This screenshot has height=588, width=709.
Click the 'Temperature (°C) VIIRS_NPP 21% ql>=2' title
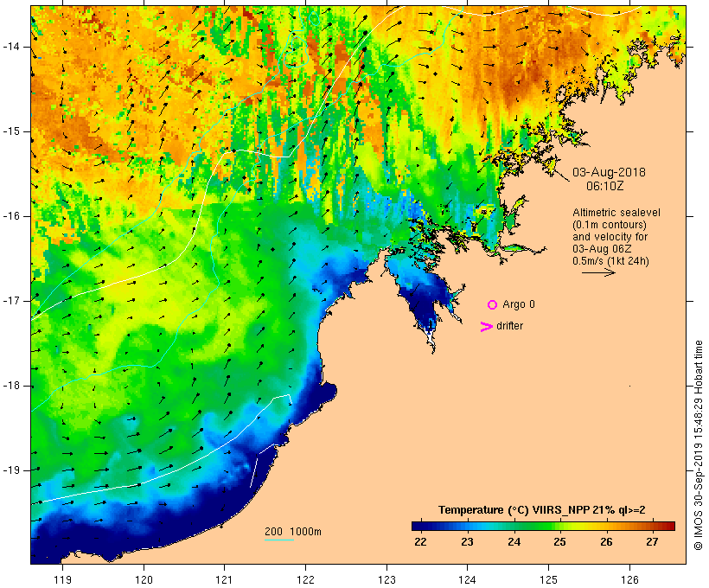pyautogui.click(x=542, y=510)
